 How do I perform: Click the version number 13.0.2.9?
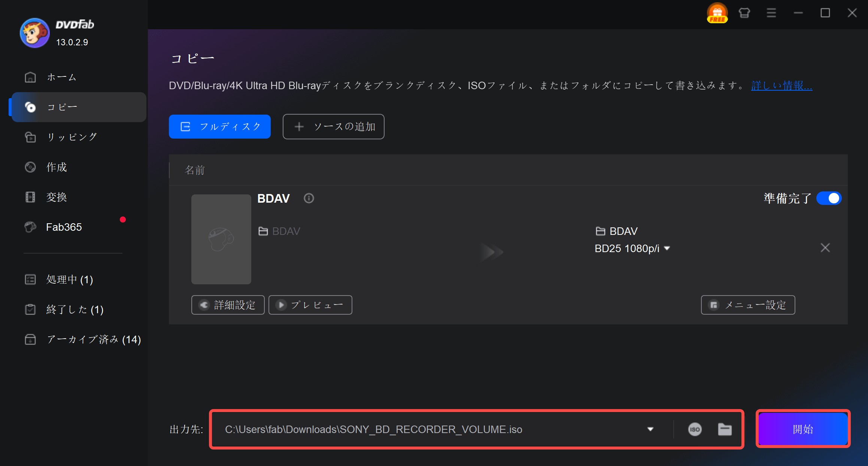click(x=72, y=42)
